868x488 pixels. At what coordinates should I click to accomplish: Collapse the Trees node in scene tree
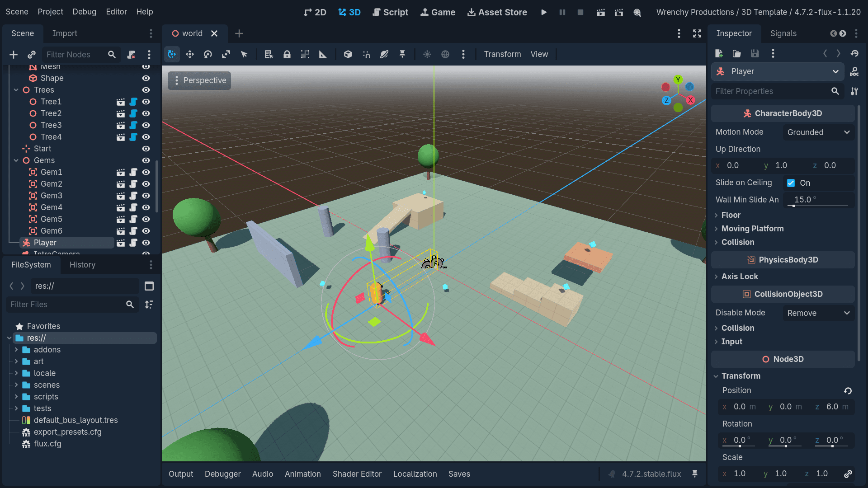(16, 90)
